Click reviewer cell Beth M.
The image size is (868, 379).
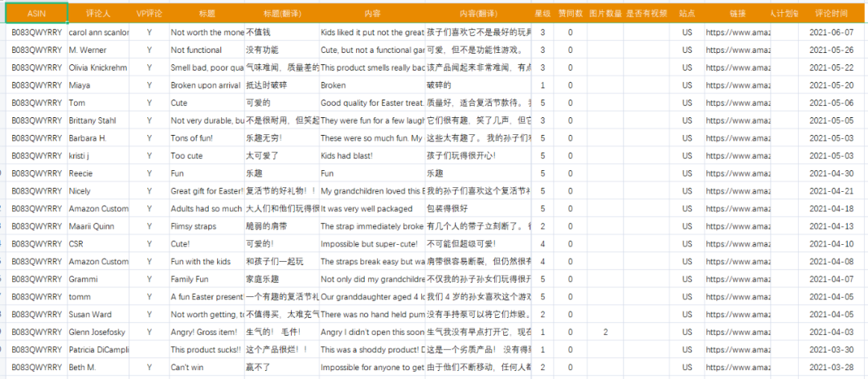(98, 367)
